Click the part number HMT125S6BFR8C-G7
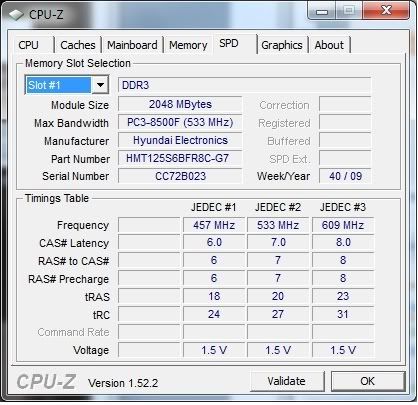 tap(180, 158)
